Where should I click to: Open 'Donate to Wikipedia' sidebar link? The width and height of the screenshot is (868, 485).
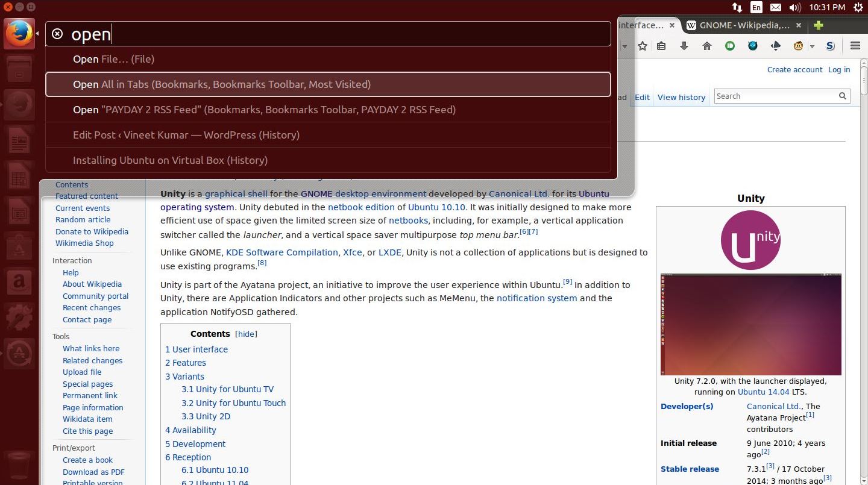point(92,231)
